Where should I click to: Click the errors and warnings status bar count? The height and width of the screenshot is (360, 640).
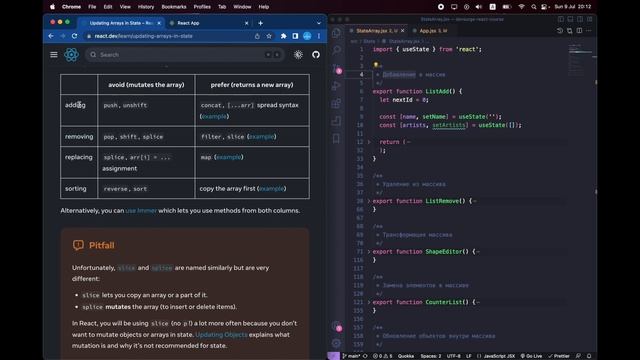point(382,356)
